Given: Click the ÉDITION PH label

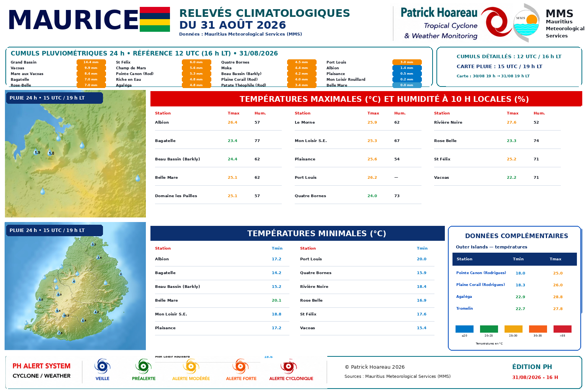Looking at the screenshot, I should [532, 367].
